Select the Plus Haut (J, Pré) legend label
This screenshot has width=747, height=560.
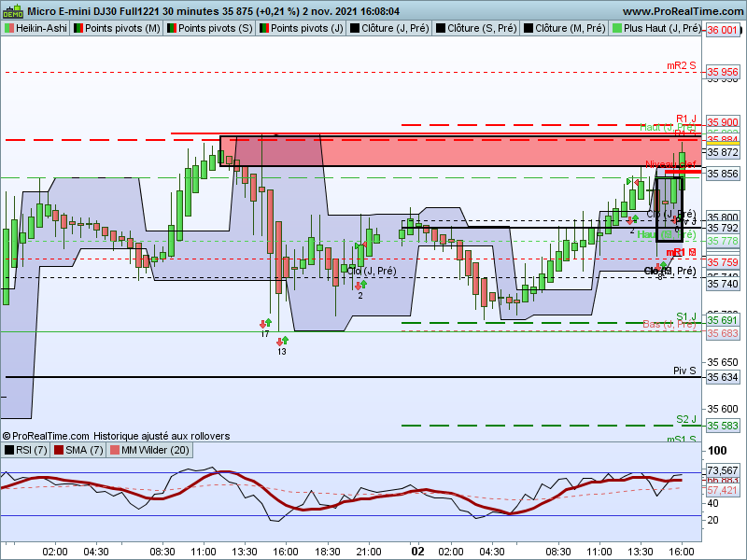(656, 28)
